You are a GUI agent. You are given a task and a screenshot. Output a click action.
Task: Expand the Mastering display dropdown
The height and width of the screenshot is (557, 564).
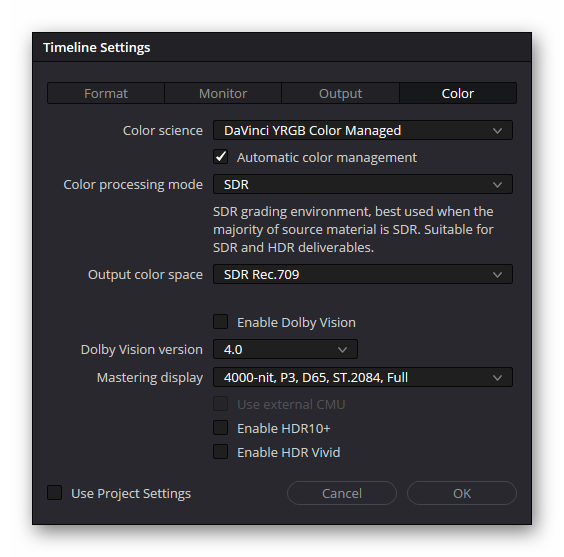(x=363, y=377)
